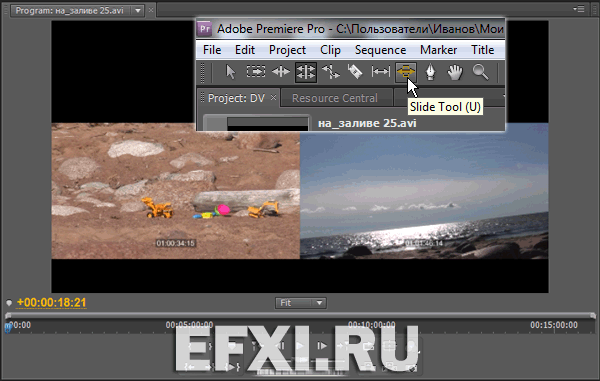600x381 pixels.
Task: Select the Zoom magnifier tool
Action: pos(480,72)
